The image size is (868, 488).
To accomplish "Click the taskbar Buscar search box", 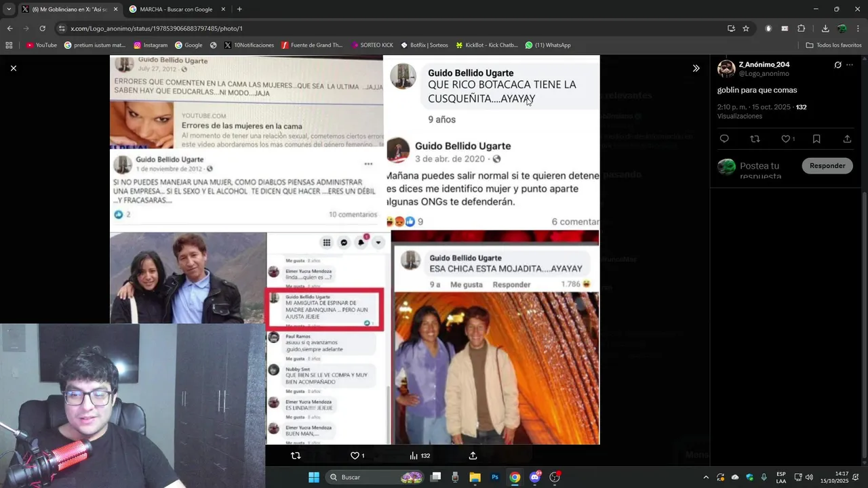I will (376, 477).
